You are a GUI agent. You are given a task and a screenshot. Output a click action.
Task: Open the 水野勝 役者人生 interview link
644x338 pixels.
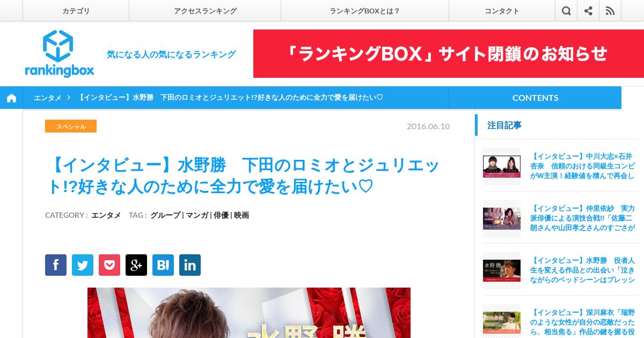[582, 270]
